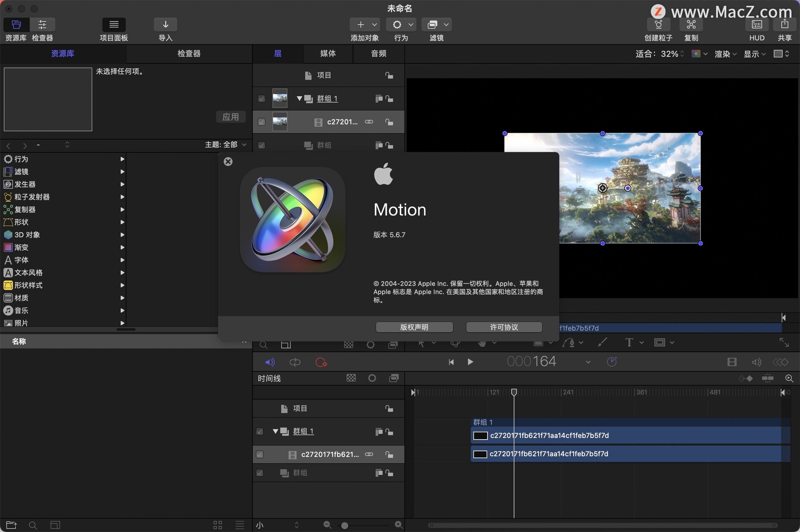Expand the 行为 library category arrow
The height and width of the screenshot is (532, 800).
(122, 159)
